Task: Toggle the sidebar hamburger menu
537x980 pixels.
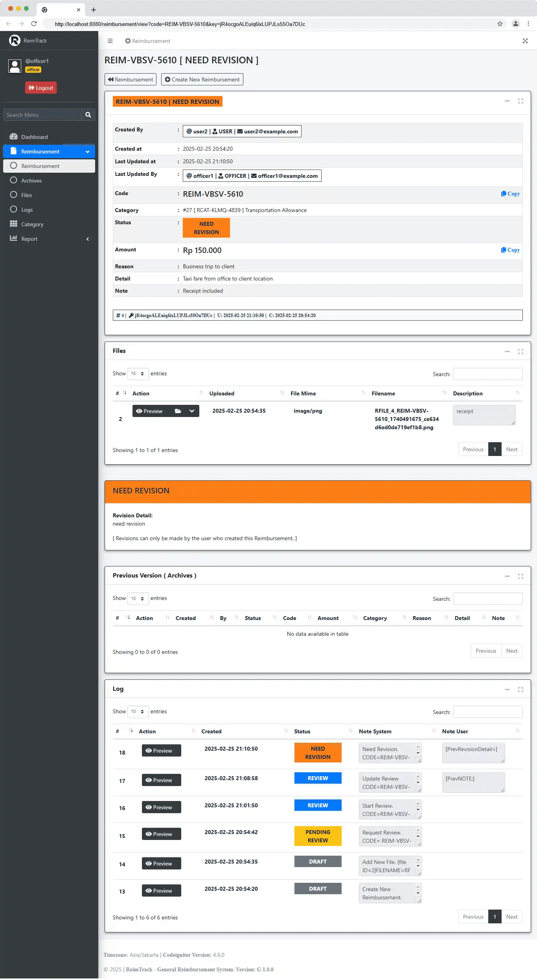Action: (x=110, y=41)
